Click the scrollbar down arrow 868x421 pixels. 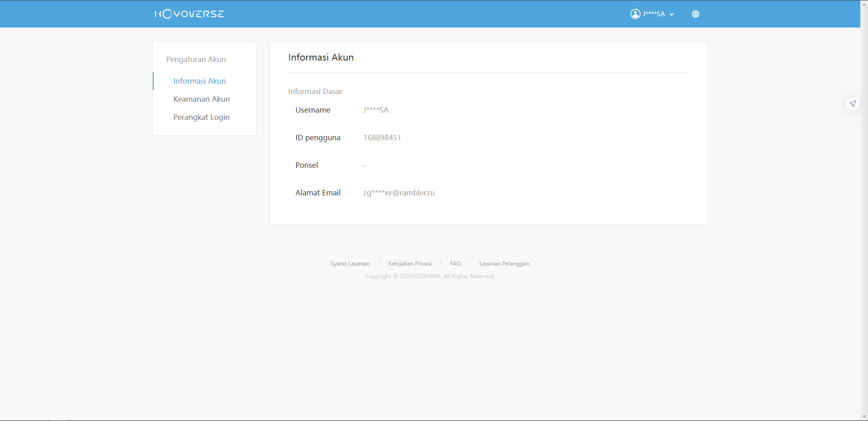tap(864, 417)
